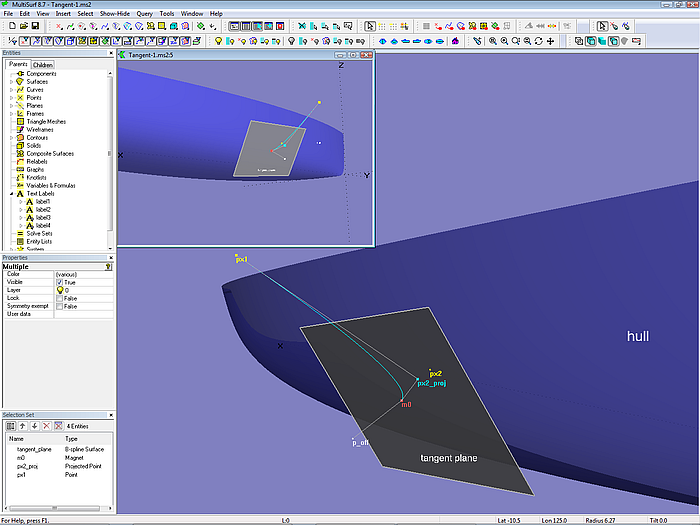Viewport: 700px width, 525px height.
Task: Click the Pan crossed-arrows icon
Action: tap(551, 41)
